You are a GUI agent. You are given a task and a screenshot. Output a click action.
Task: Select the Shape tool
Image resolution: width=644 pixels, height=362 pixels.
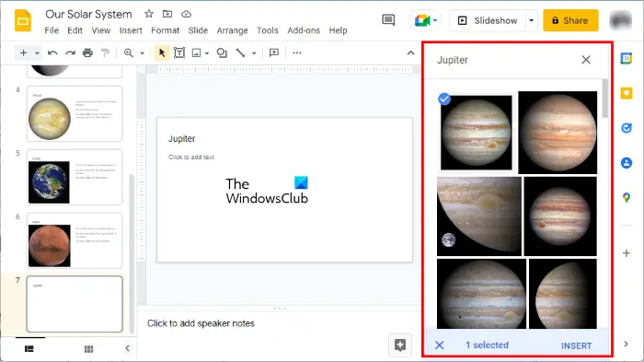coord(222,53)
